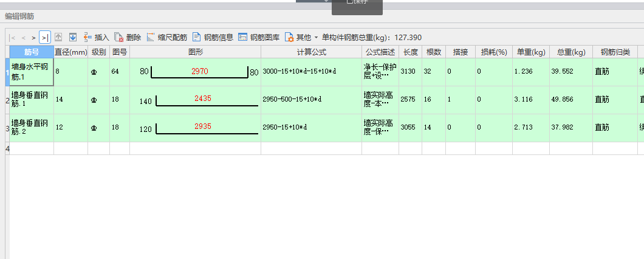This screenshot has width=644, height=259.
Task: Select total weight cell 39.552
Action: click(x=571, y=72)
